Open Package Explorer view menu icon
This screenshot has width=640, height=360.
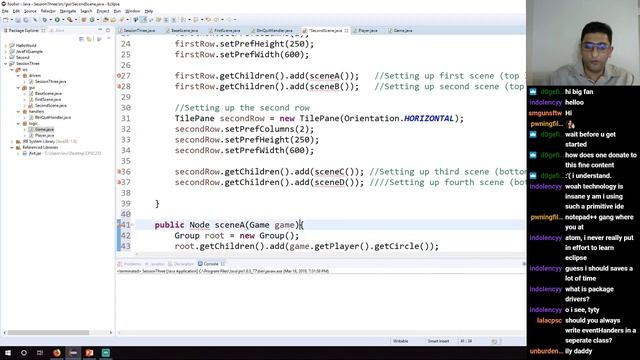[x=109, y=38]
